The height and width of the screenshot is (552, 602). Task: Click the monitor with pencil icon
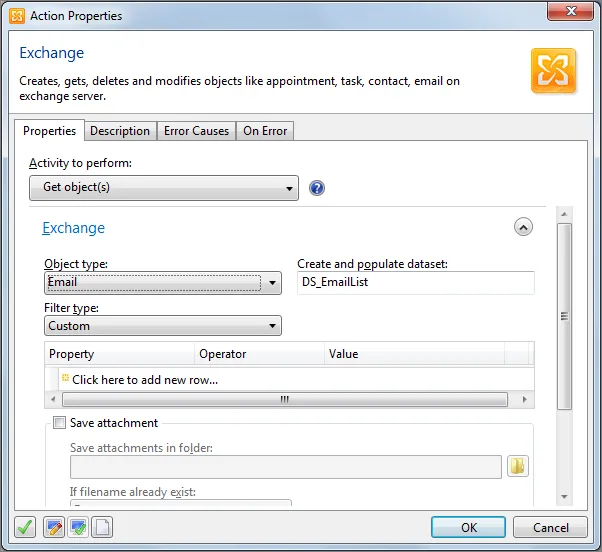(x=54, y=527)
